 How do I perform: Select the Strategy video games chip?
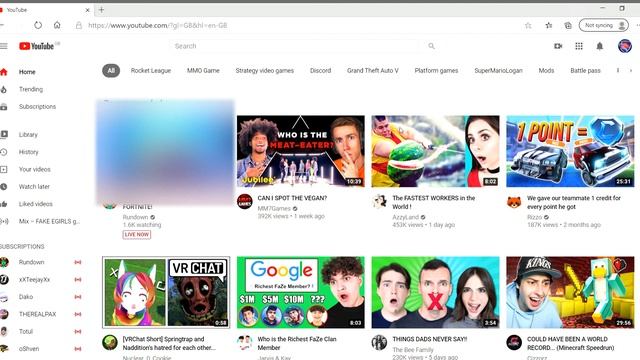pos(264,71)
